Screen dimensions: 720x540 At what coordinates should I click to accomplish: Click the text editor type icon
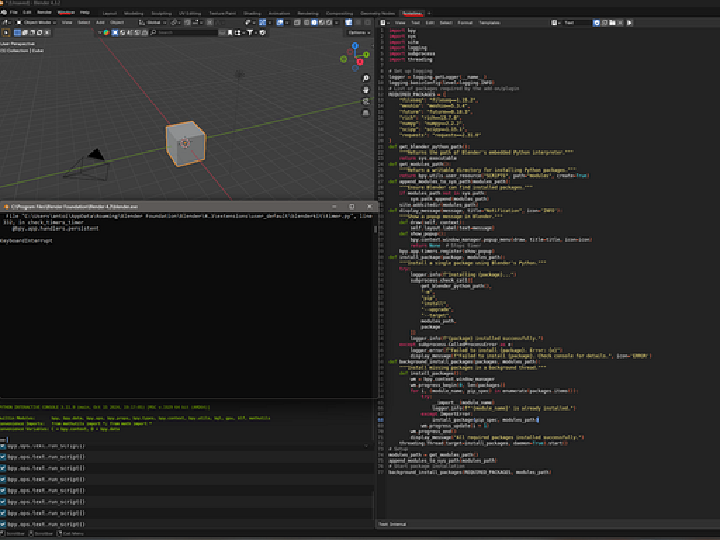coord(382,22)
